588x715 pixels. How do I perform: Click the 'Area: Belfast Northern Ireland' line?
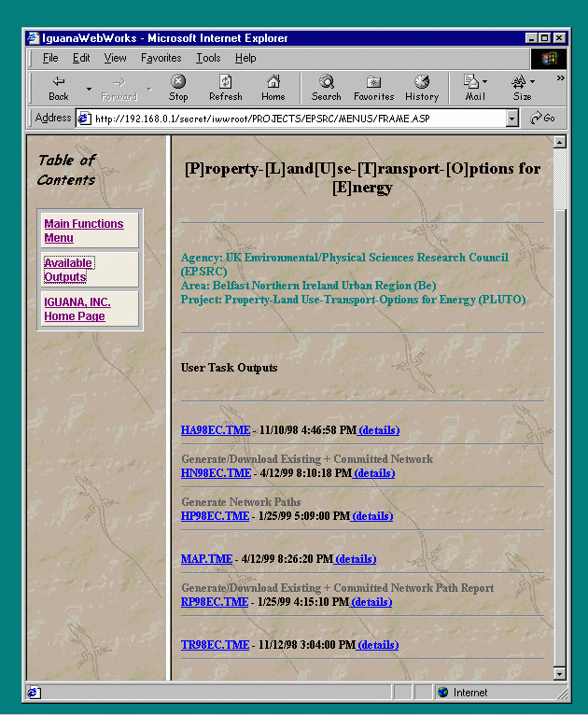click(309, 286)
